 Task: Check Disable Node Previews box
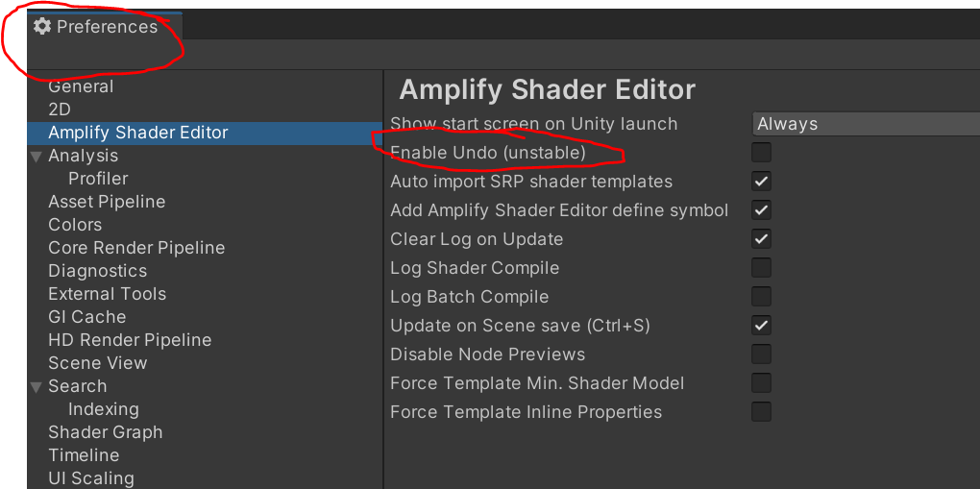pyautogui.click(x=761, y=355)
